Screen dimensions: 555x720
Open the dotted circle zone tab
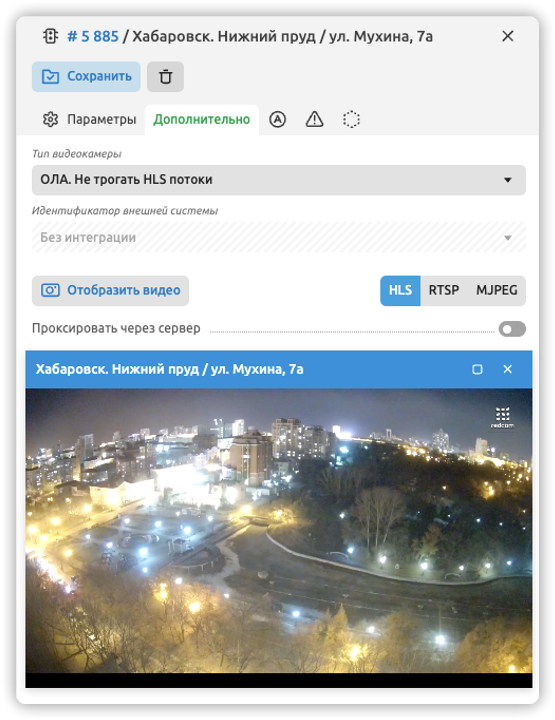351,120
